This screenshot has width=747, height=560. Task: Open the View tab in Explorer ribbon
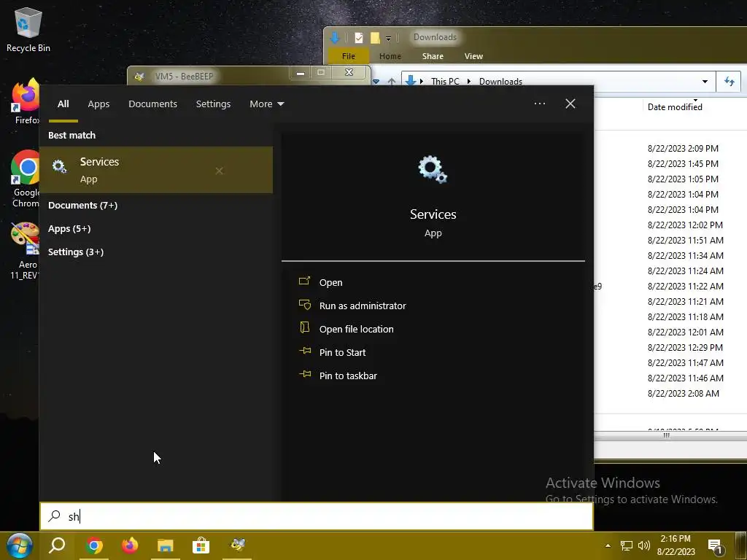pos(473,56)
